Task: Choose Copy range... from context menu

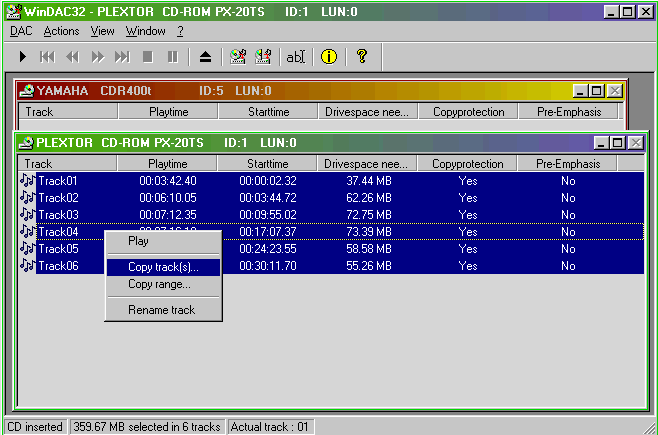Action: point(163,284)
